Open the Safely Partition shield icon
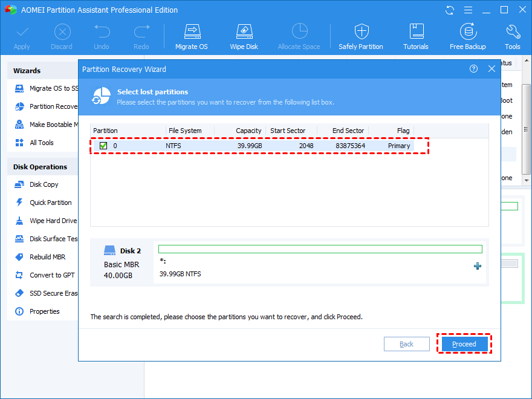 pos(362,31)
